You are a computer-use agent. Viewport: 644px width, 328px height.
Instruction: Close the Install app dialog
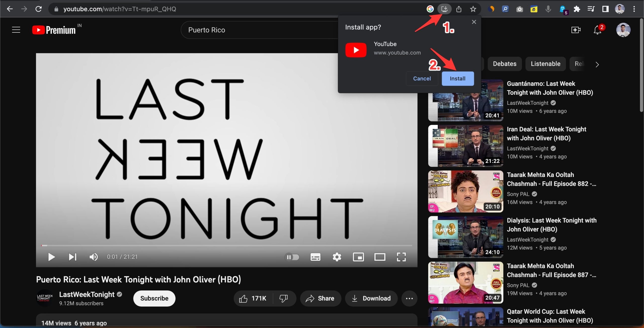(x=474, y=22)
